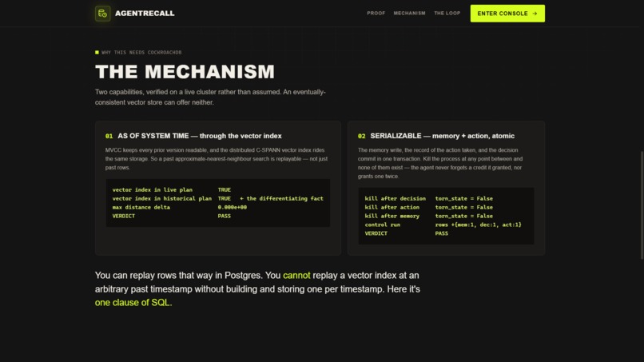Click the 'MVCC keeps every prior version' paragraph
This screenshot has height=362, width=644.
click(217, 158)
